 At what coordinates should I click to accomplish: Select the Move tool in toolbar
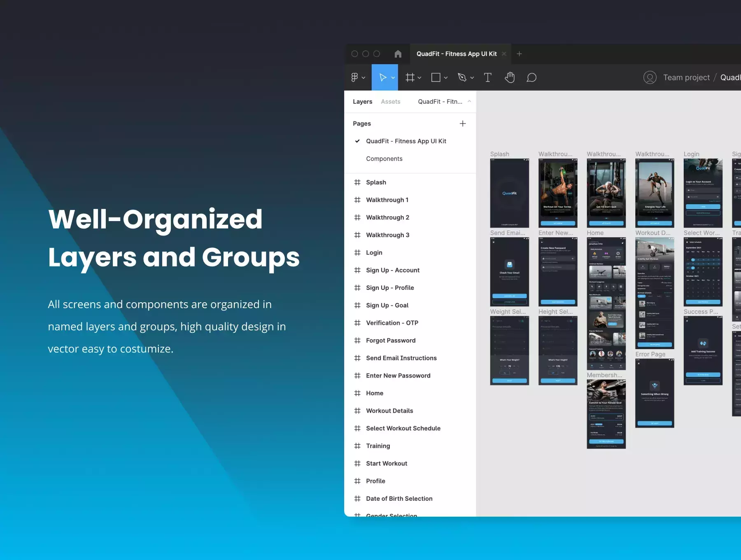click(x=382, y=77)
